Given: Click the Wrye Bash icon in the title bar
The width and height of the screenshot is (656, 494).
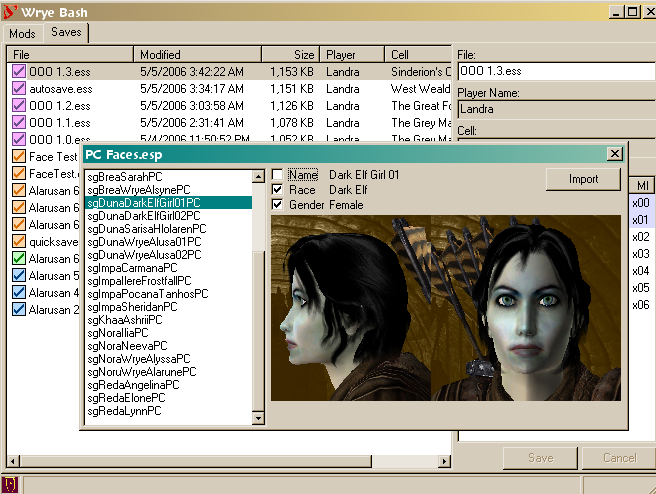Looking at the screenshot, I should point(12,12).
